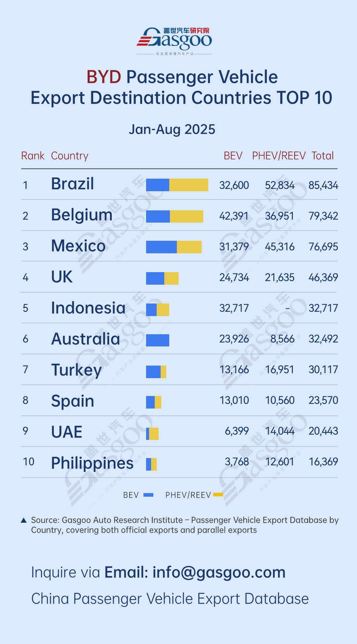Viewport: 357px width, 644px height.
Task: Click Brazil's yellow PHEV/REEV bar segment
Action: tap(189, 185)
